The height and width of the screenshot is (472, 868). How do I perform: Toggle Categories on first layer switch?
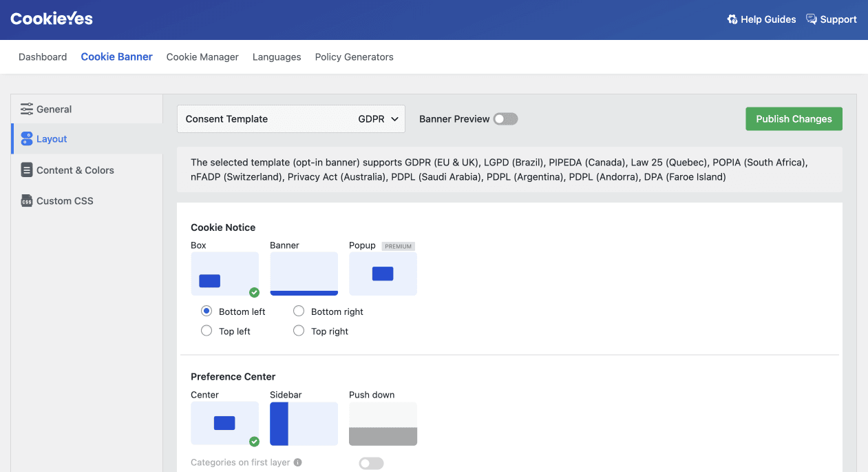371,463
